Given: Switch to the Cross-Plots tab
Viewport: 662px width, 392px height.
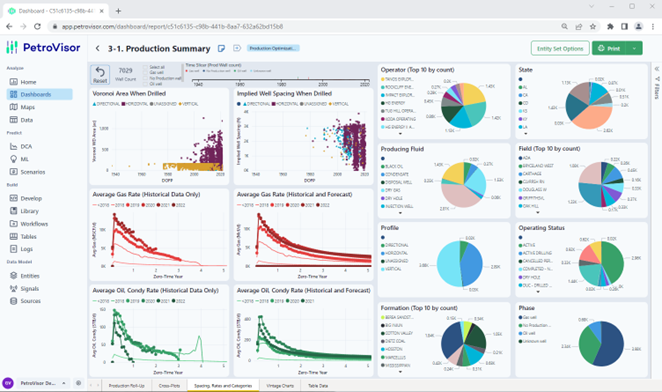Looking at the screenshot, I should (x=169, y=386).
